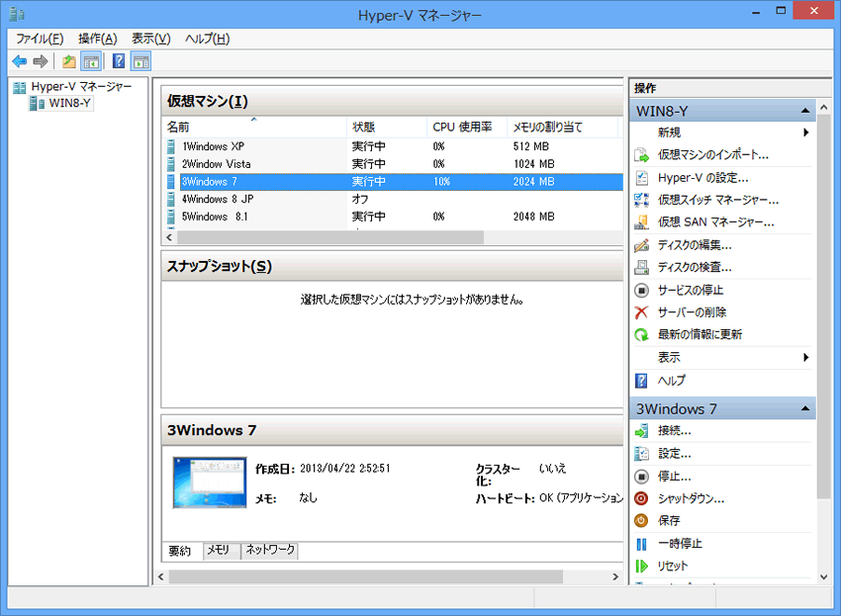The height and width of the screenshot is (616, 841).
Task: Click the 一時停止 action link
Action: point(680,544)
